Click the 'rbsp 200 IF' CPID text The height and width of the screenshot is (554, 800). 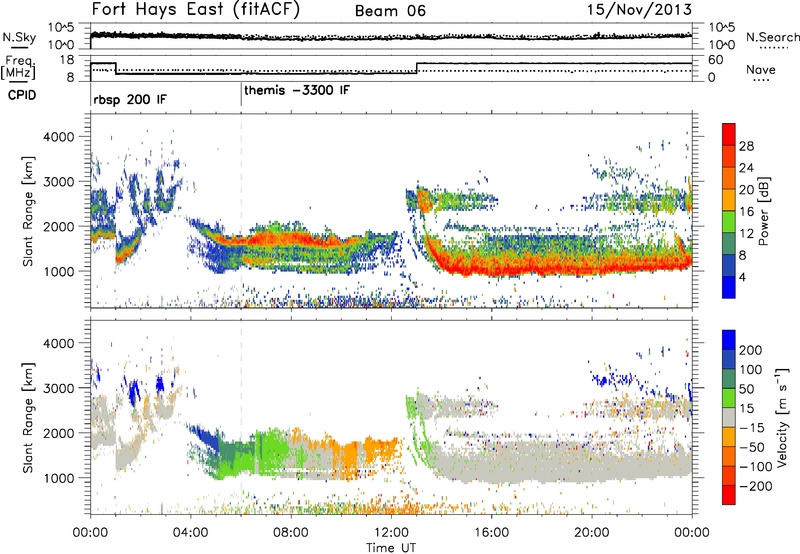tap(130, 99)
